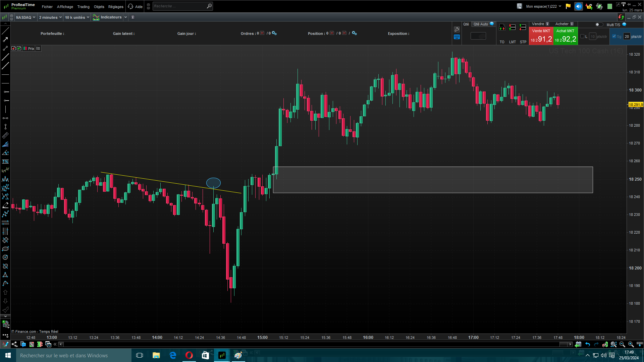Click the trading settings wrench icon
The image size is (644, 362).
457,29
